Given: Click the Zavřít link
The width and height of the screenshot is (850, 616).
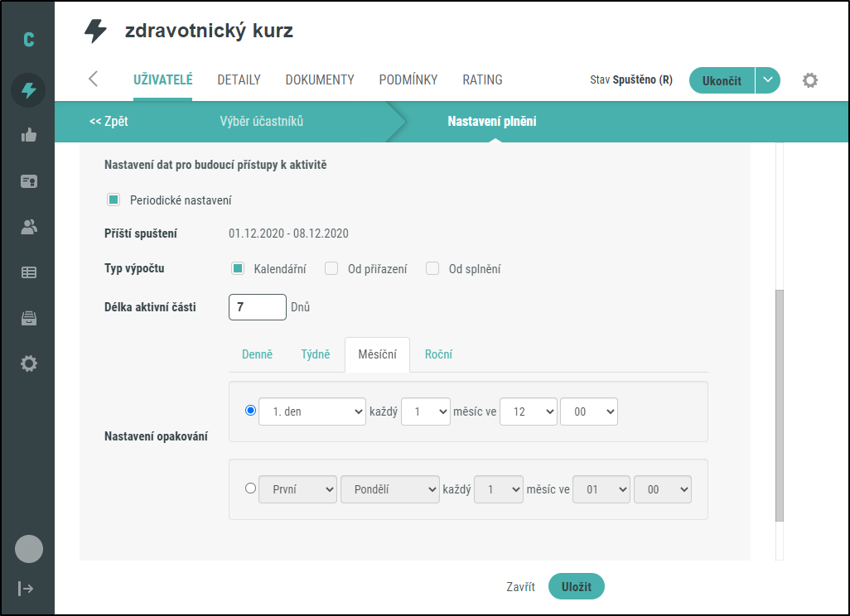Looking at the screenshot, I should pyautogui.click(x=520, y=586).
